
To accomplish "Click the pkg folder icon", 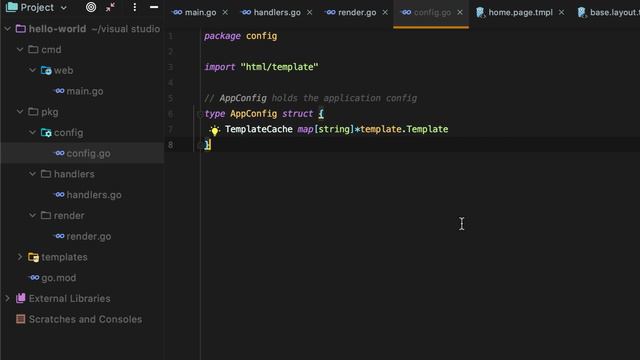I will click(x=33, y=112).
